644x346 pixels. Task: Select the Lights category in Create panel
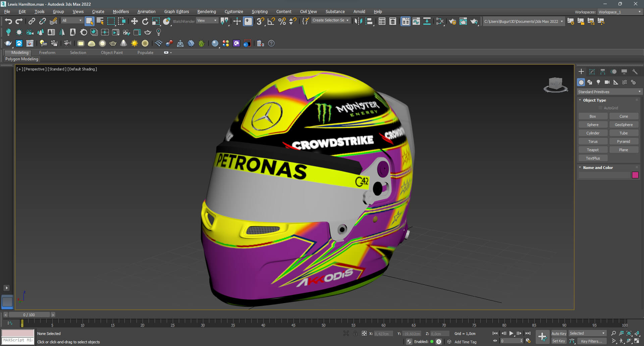(598, 82)
